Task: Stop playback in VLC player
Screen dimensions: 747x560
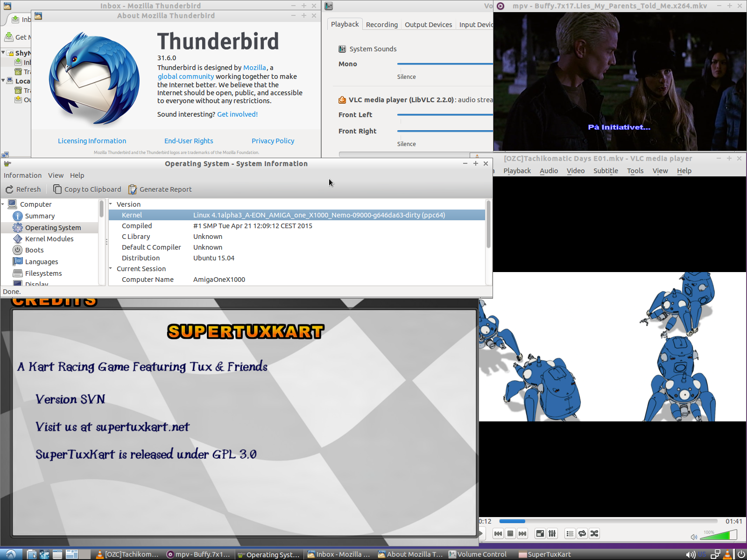Action: pos(510,533)
